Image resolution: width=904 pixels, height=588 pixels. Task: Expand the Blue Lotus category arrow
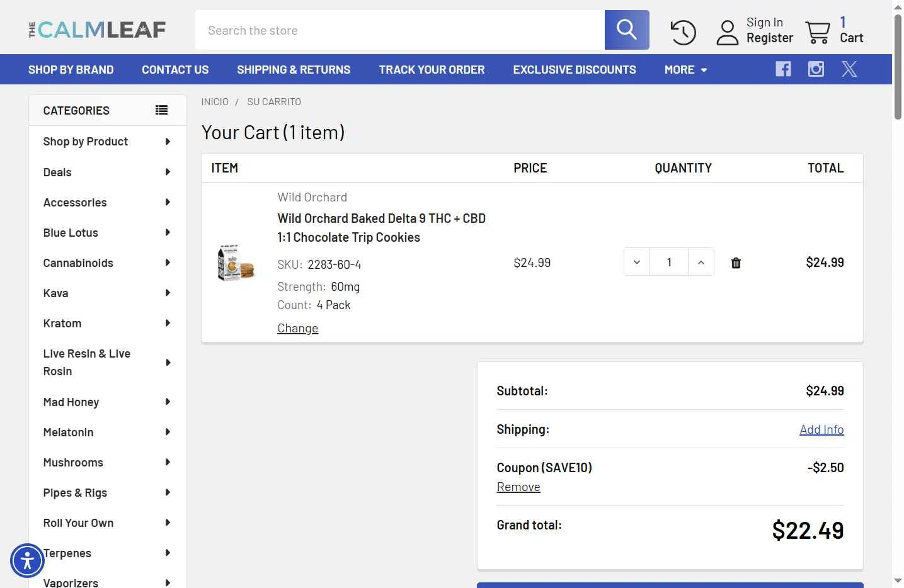click(x=168, y=232)
